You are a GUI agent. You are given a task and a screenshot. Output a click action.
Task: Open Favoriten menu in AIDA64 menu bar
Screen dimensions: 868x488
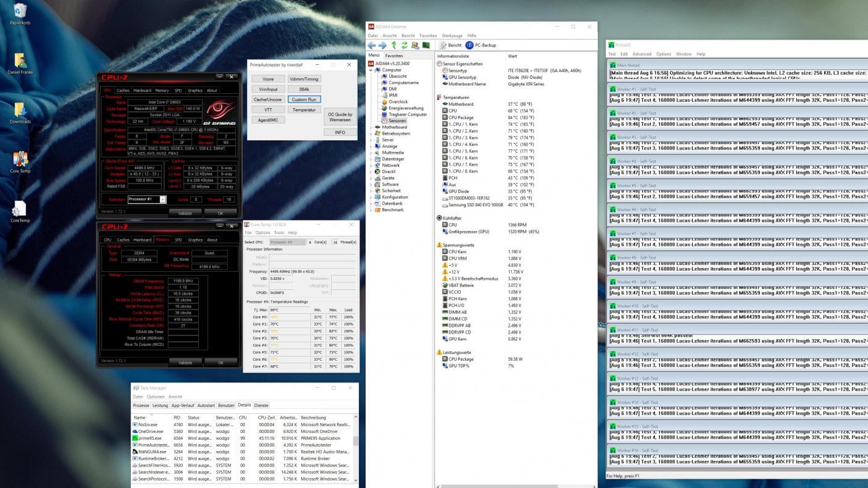click(428, 36)
